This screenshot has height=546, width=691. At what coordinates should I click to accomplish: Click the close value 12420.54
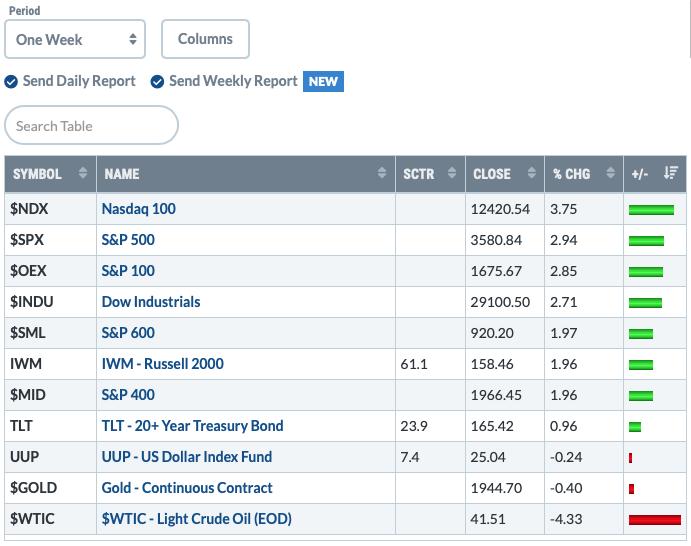click(x=500, y=209)
